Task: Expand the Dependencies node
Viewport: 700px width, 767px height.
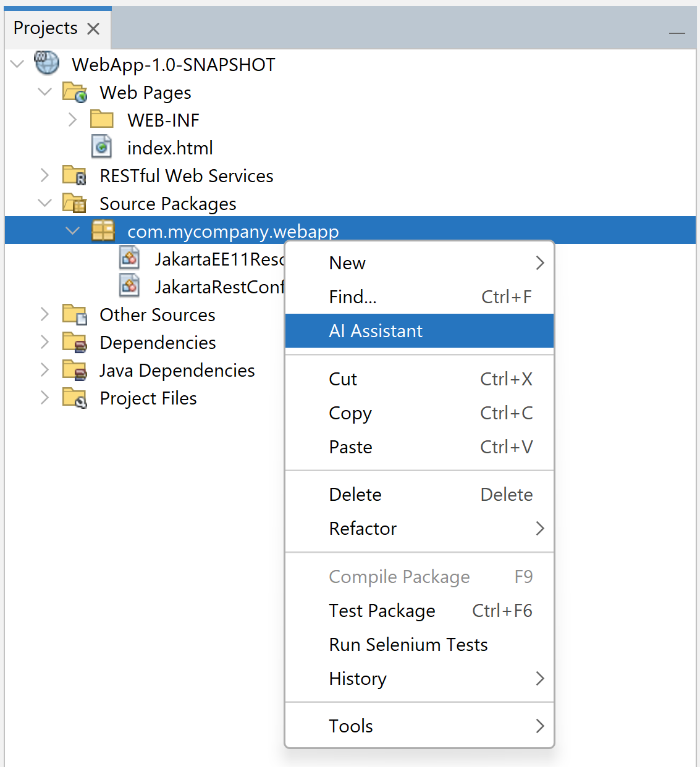Action: [x=44, y=342]
